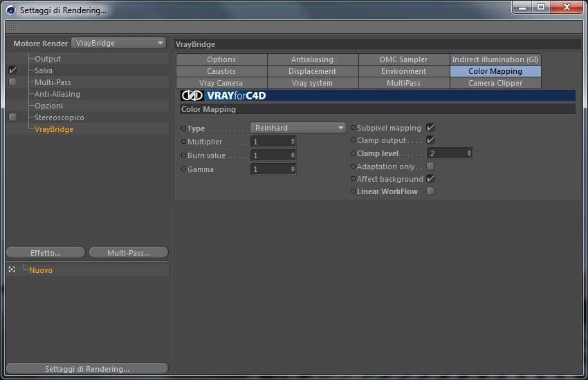Click the animation dot beside Multiplier
This screenshot has height=380, width=588.
(184, 142)
